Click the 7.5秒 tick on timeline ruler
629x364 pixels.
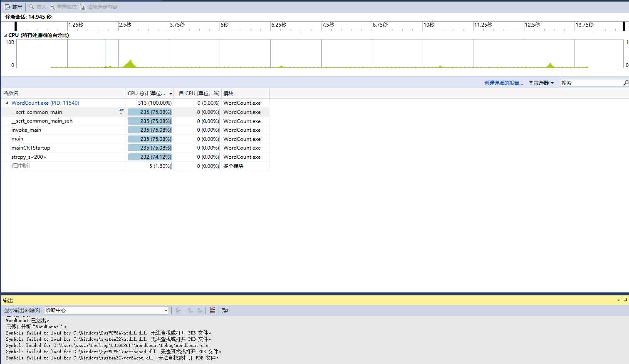(x=328, y=25)
